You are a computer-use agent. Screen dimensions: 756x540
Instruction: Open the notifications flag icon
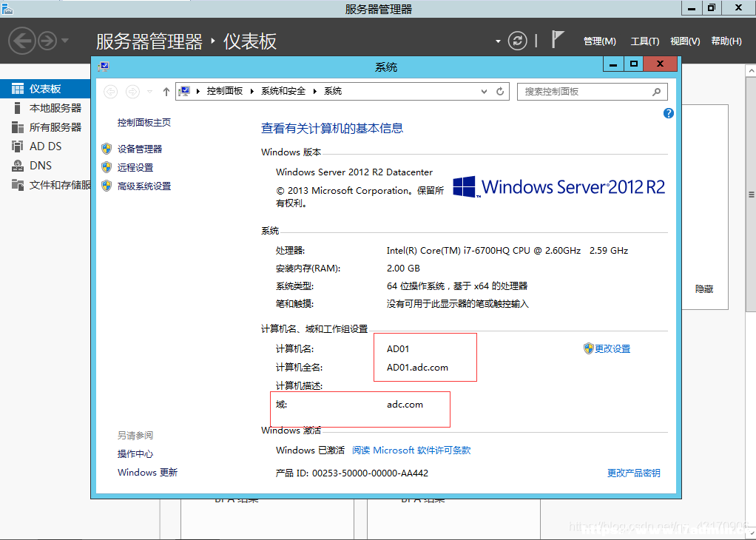pyautogui.click(x=557, y=39)
